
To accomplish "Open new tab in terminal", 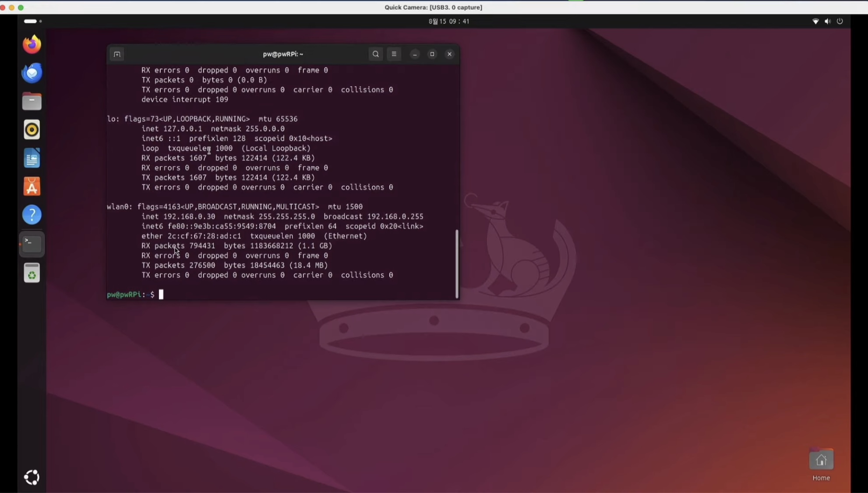I will pyautogui.click(x=117, y=54).
